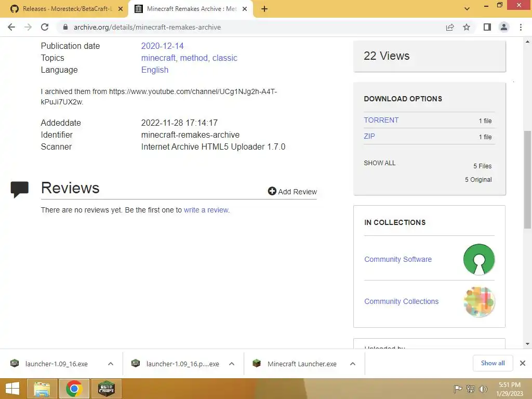The width and height of the screenshot is (532, 399).
Task: Click the 22 Views box
Action: tap(429, 56)
